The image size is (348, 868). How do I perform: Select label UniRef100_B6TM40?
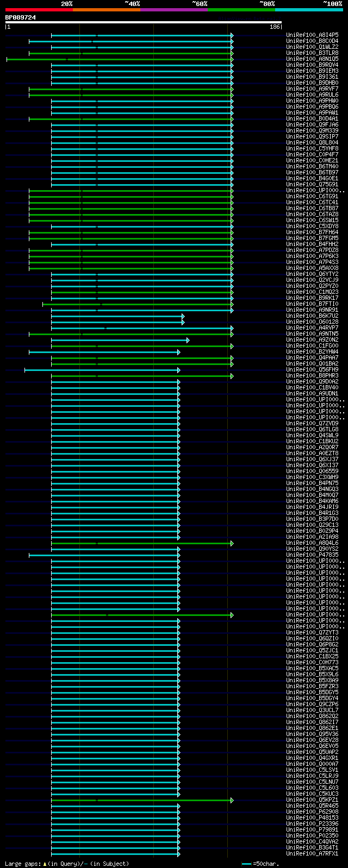(312, 166)
